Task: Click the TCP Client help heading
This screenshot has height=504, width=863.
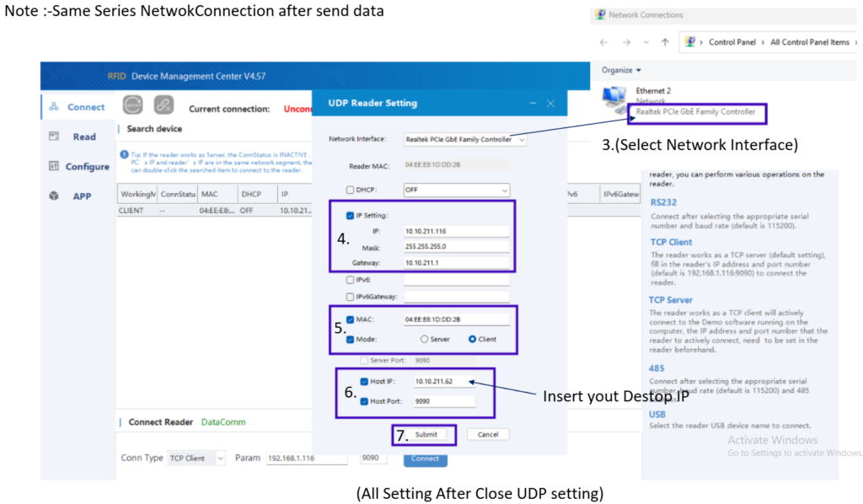Action: (671, 242)
